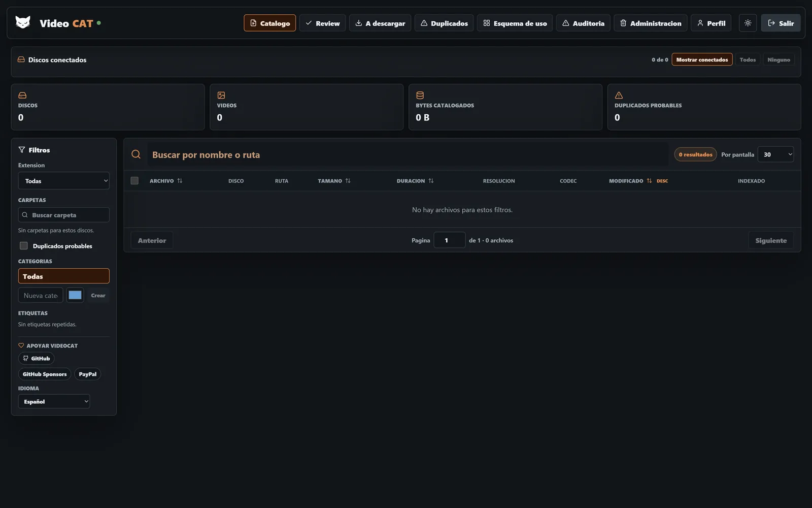Open the Idioma Español dropdown
This screenshot has width=812, height=508.
point(54,401)
